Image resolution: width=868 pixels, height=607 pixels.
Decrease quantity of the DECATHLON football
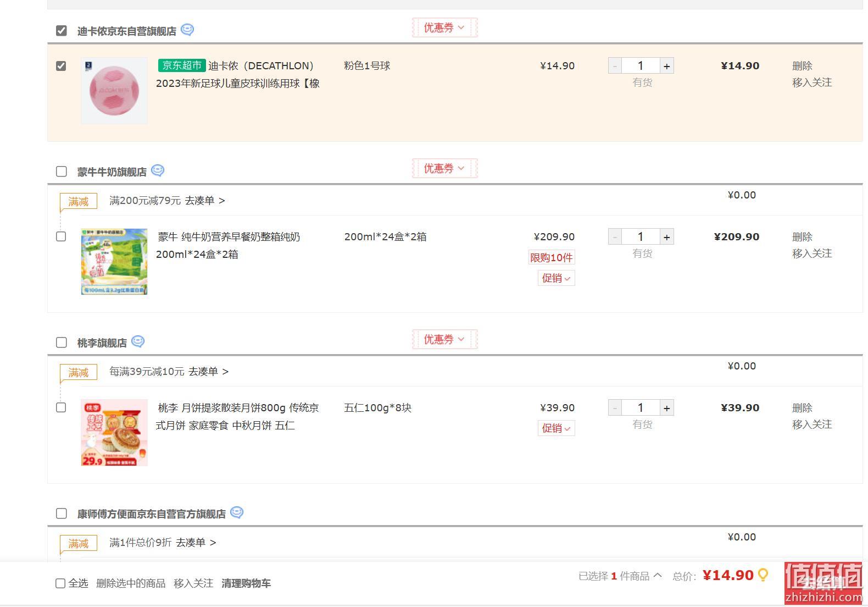click(x=615, y=66)
